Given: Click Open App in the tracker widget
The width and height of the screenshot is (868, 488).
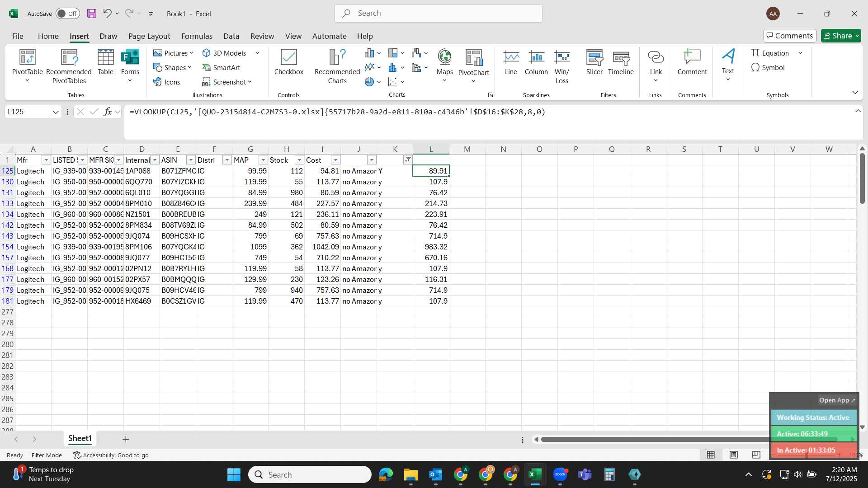Looking at the screenshot, I should point(837,400).
